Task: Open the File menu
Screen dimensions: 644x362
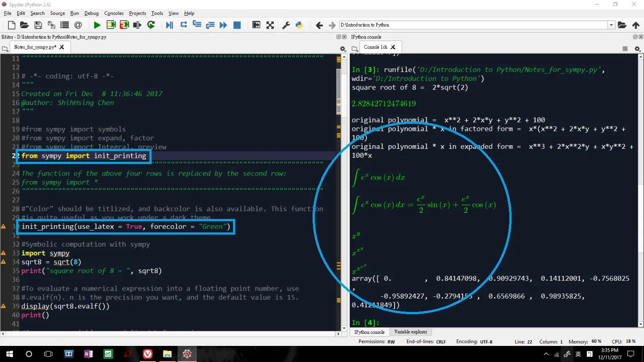Action: [8, 13]
